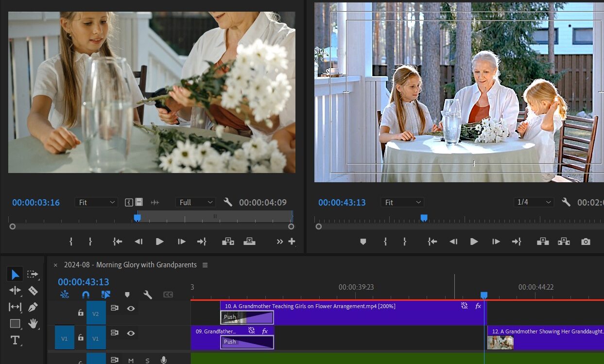The height and width of the screenshot is (364, 604).
Task: Open the sequence panel menu icon
Action: (x=205, y=265)
